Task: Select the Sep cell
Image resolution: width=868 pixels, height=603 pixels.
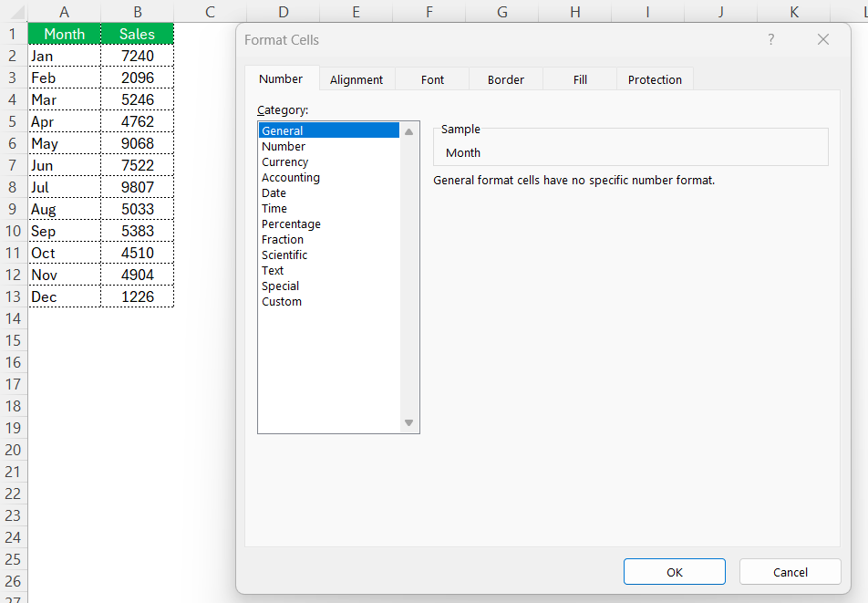Action: 64,231
